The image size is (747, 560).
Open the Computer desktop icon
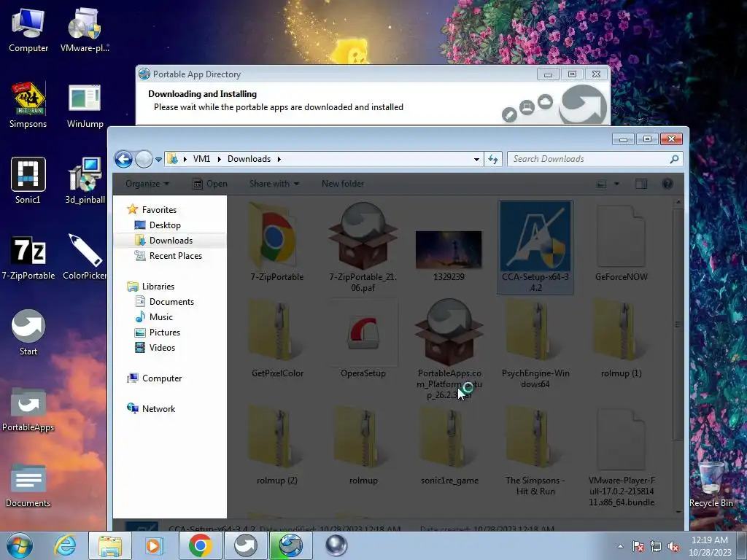[28, 31]
